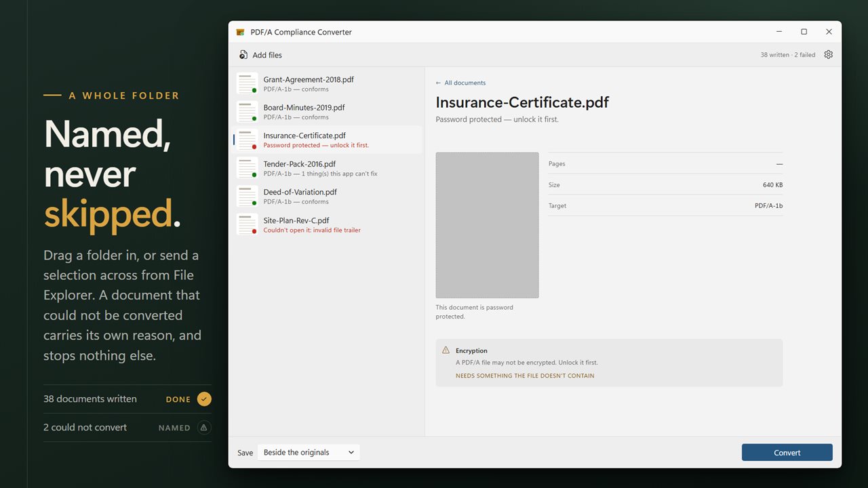
Task: Click the "PDF/A-1b" target value
Action: point(769,206)
